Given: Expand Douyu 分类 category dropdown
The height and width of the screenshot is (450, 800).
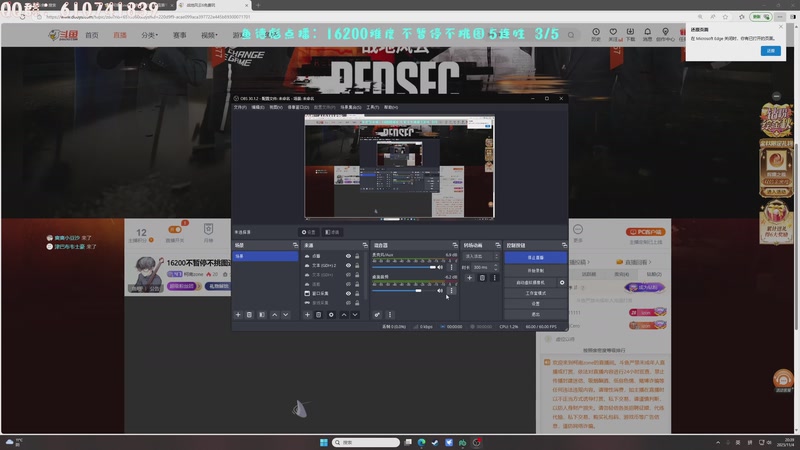Looking at the screenshot, I should click(149, 35).
